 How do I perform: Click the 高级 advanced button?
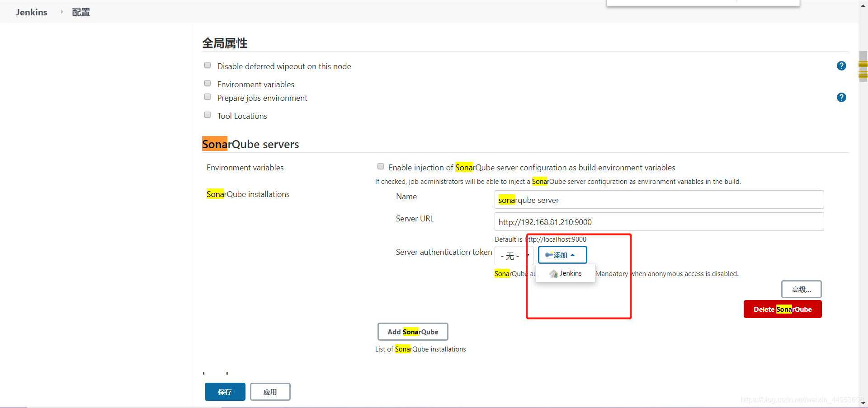tap(802, 289)
